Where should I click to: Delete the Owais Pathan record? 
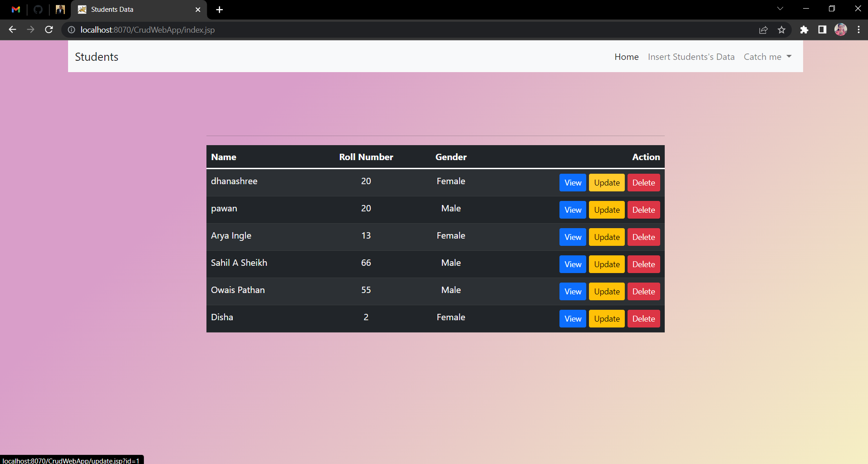[x=643, y=292]
